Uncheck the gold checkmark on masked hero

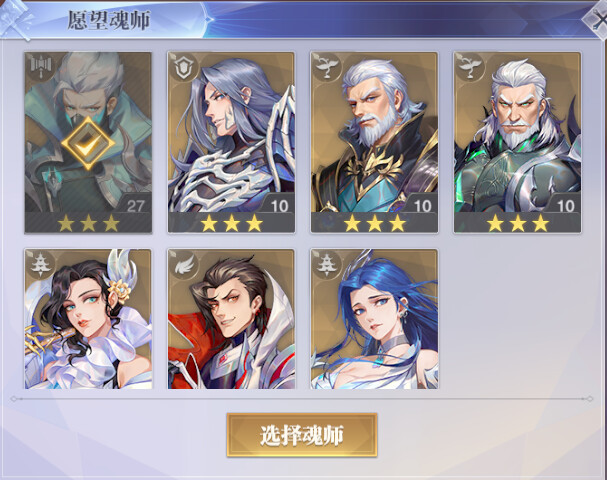click(x=88, y=144)
